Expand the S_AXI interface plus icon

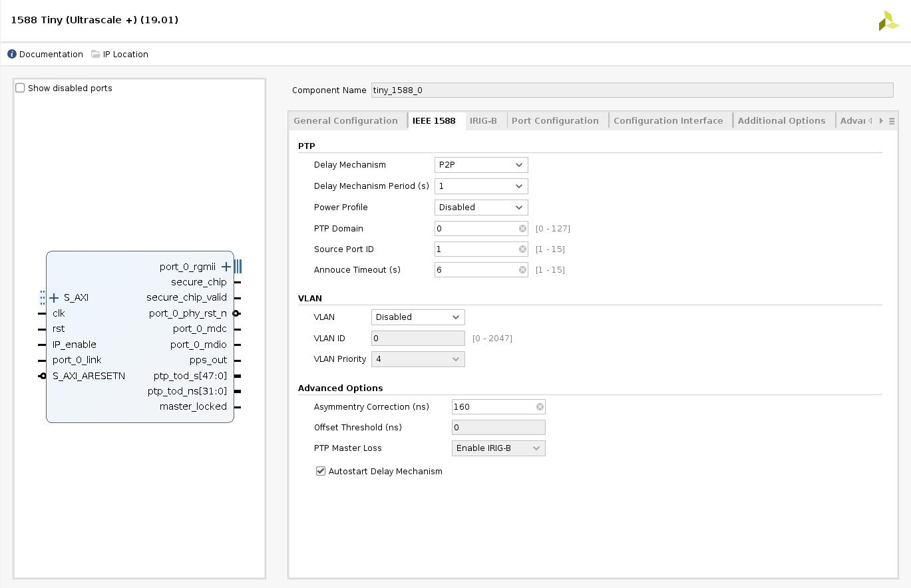coord(55,298)
